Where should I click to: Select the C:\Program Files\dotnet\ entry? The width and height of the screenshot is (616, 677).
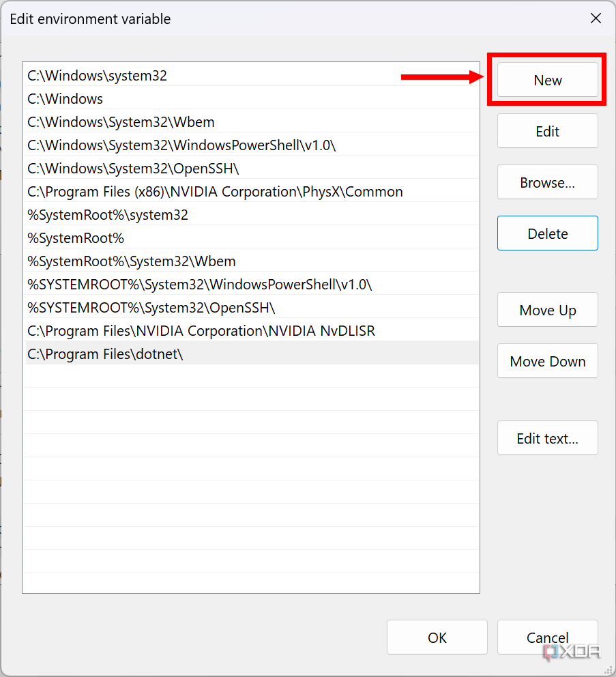tap(251, 354)
